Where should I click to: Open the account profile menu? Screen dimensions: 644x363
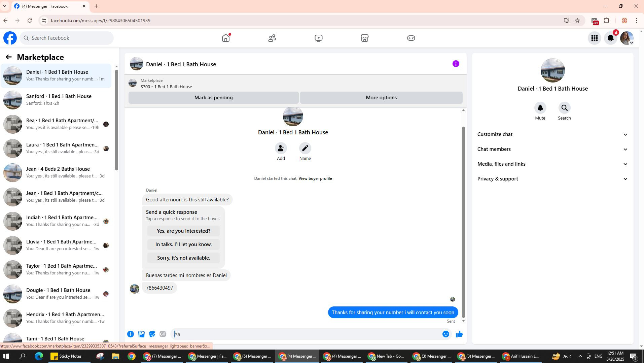[627, 38]
